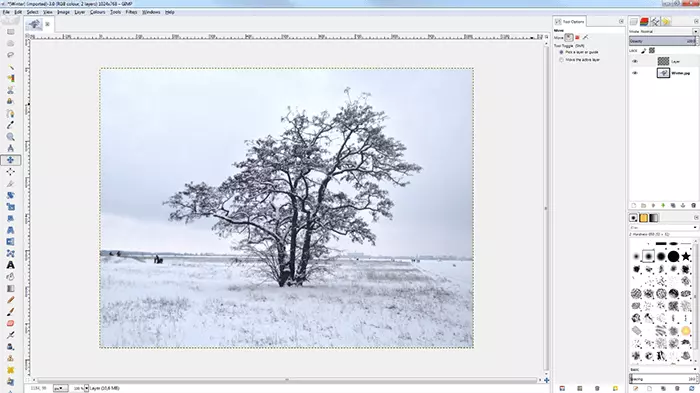The width and height of the screenshot is (700, 393).
Task: Open the Layers dock configuration menu arrow
Action: pos(696,21)
